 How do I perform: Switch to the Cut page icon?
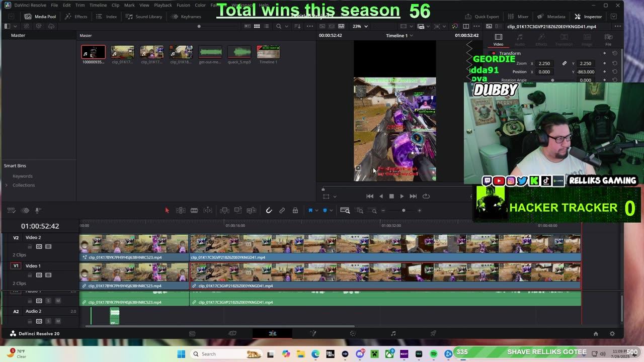(232, 333)
